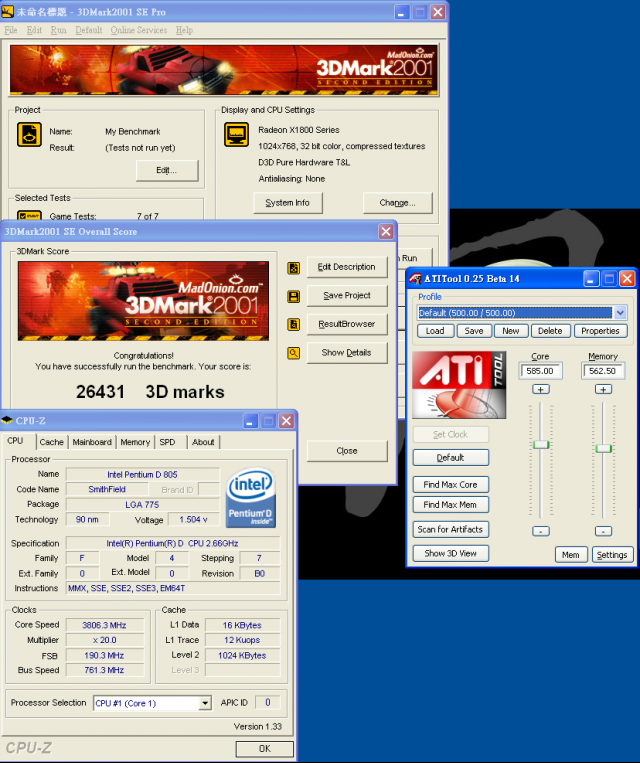Click the Show Details button
This screenshot has height=763, width=640.
pyautogui.click(x=347, y=353)
